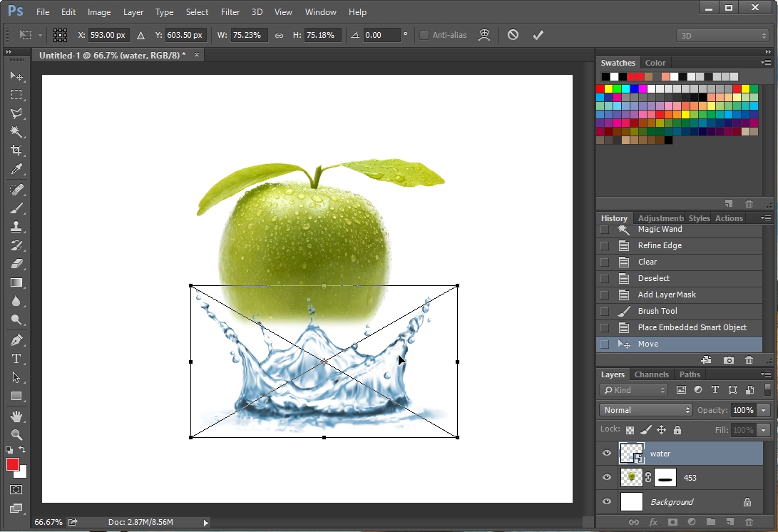The height and width of the screenshot is (532, 778).
Task: Select the Hand tool
Action: (16, 416)
